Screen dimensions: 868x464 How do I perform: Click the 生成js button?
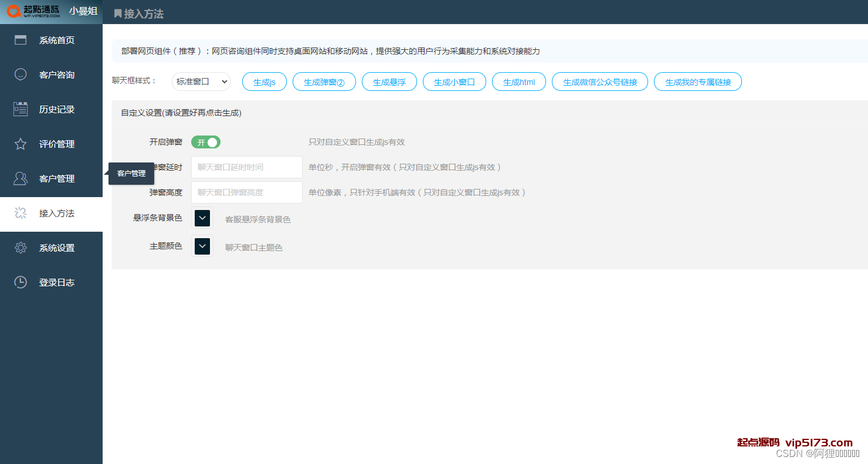(x=265, y=82)
